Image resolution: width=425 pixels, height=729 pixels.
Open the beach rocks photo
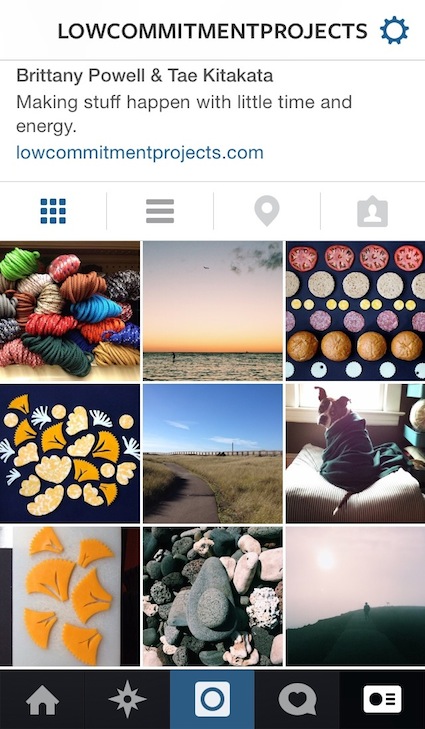click(213, 596)
